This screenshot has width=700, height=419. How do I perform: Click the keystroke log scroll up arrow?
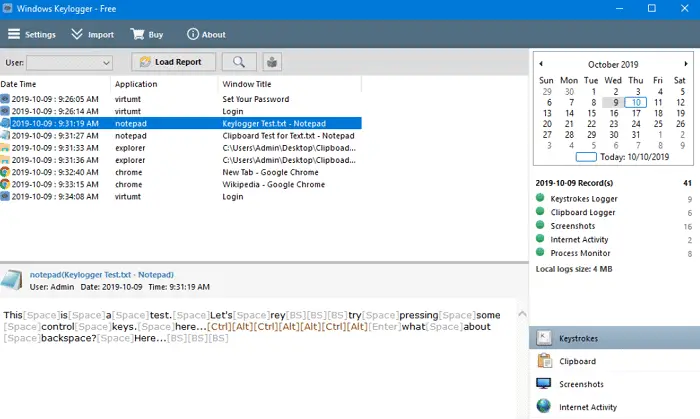(x=522, y=314)
